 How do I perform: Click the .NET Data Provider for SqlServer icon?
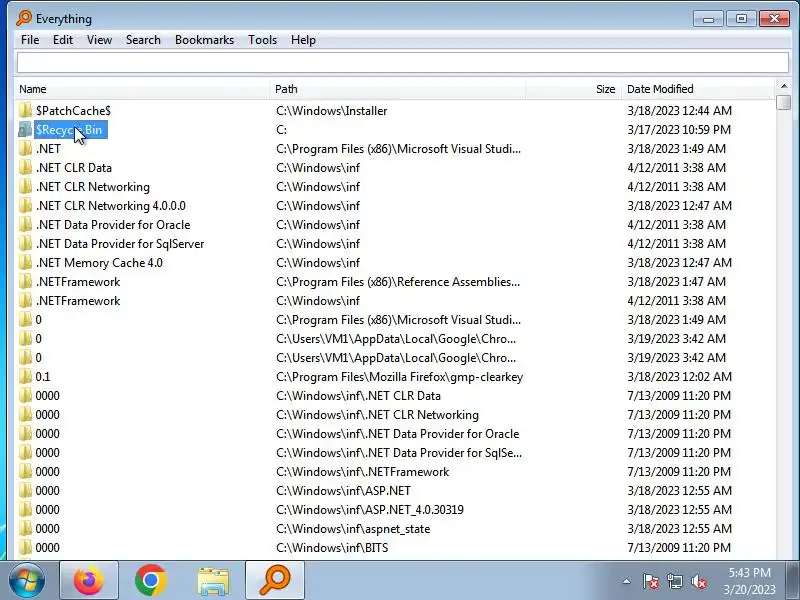point(25,244)
